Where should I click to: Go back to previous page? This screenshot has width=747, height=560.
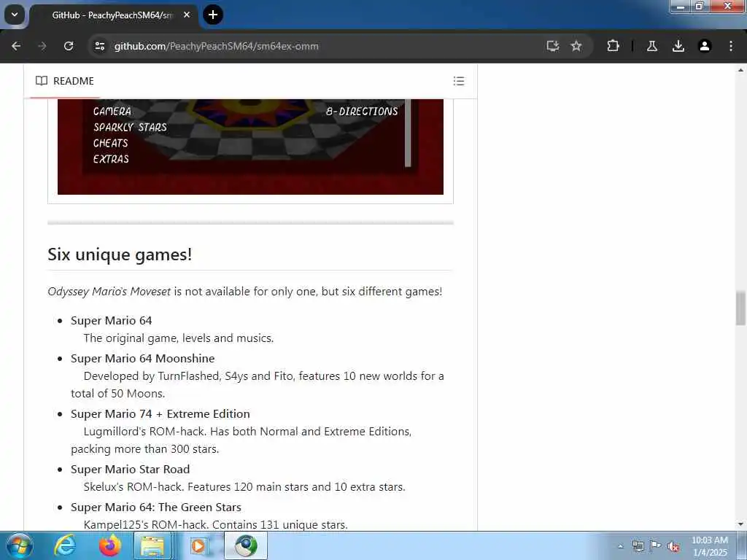tap(16, 46)
